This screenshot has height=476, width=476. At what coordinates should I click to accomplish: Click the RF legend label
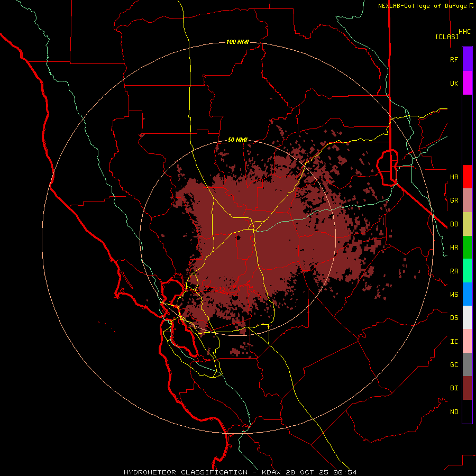pyautogui.click(x=454, y=59)
